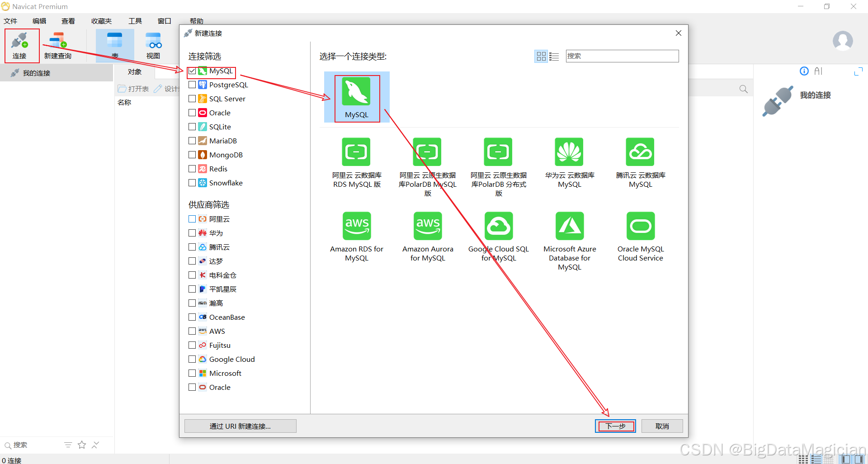Screen dimensions: 868x464
Task: Tick the 电科金仓 vendor filter
Action: 193,275
